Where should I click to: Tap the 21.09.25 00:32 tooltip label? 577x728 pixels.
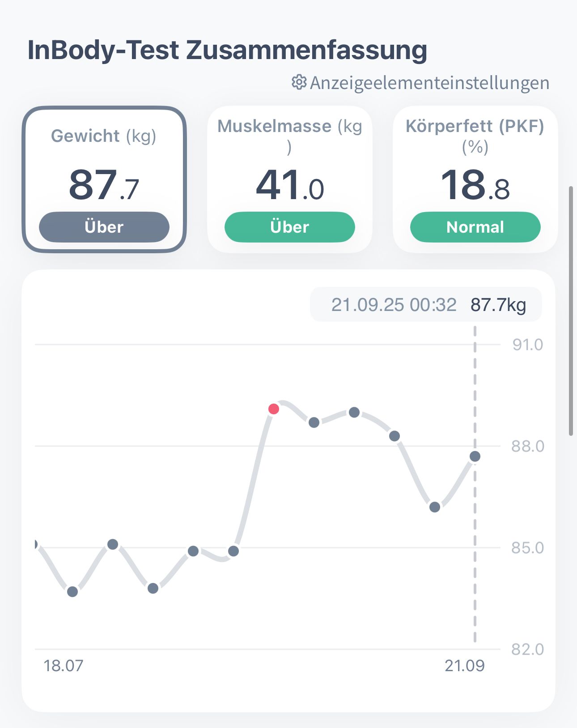pos(394,305)
